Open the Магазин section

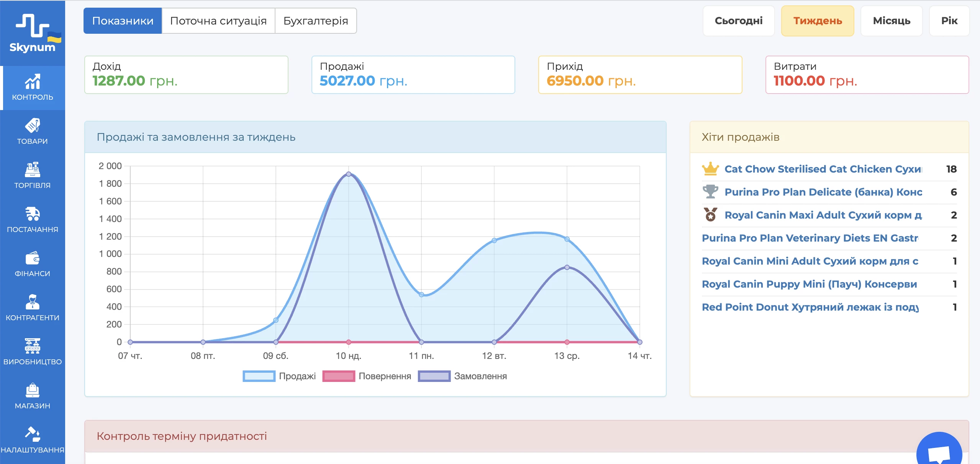click(33, 397)
